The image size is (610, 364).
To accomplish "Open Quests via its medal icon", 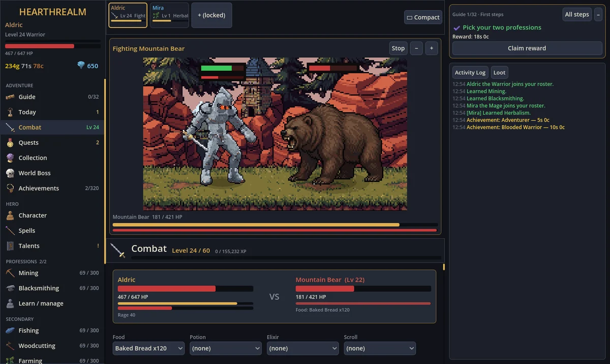I will coord(10,143).
